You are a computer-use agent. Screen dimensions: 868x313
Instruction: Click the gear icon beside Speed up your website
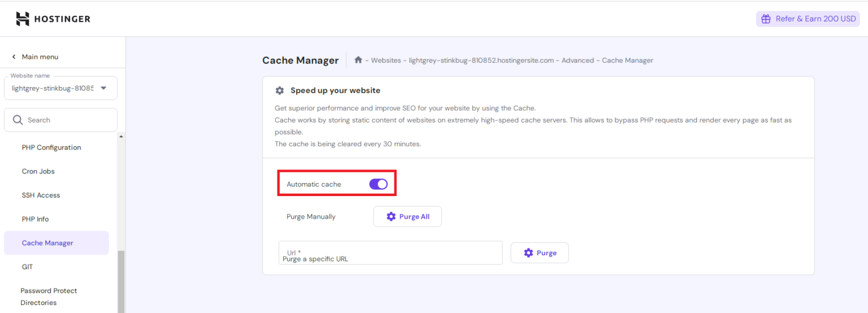(x=279, y=90)
